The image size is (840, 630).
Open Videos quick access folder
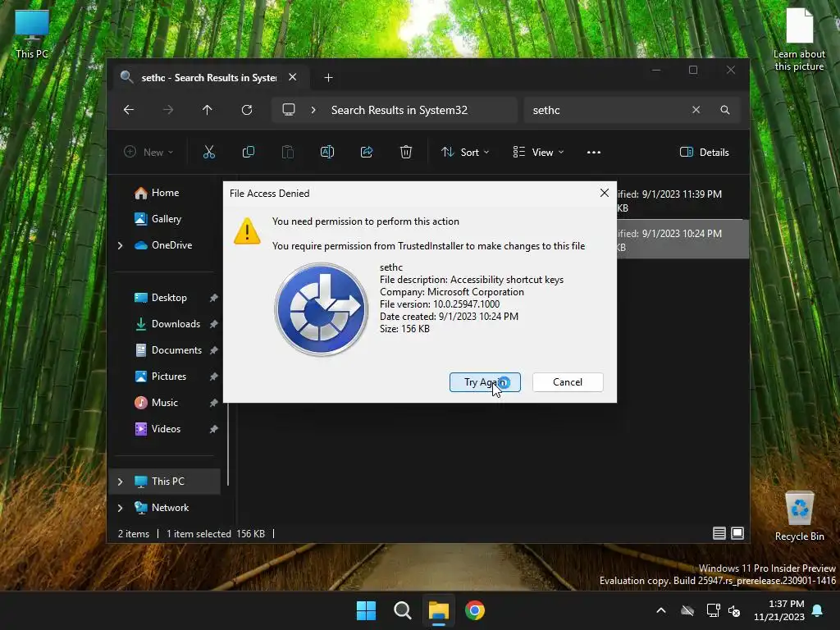point(166,428)
